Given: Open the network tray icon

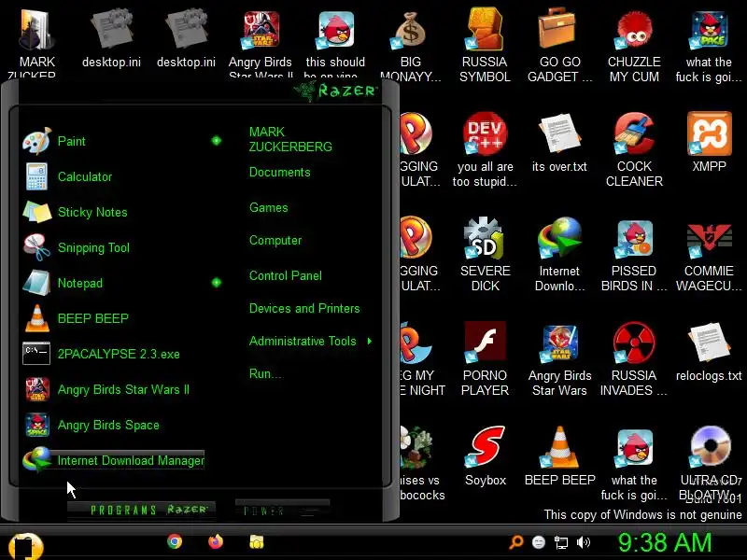Looking at the screenshot, I should point(561,542).
